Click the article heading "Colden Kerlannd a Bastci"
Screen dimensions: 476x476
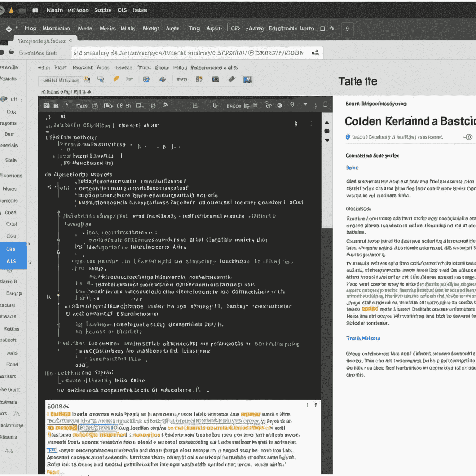tap(410, 121)
